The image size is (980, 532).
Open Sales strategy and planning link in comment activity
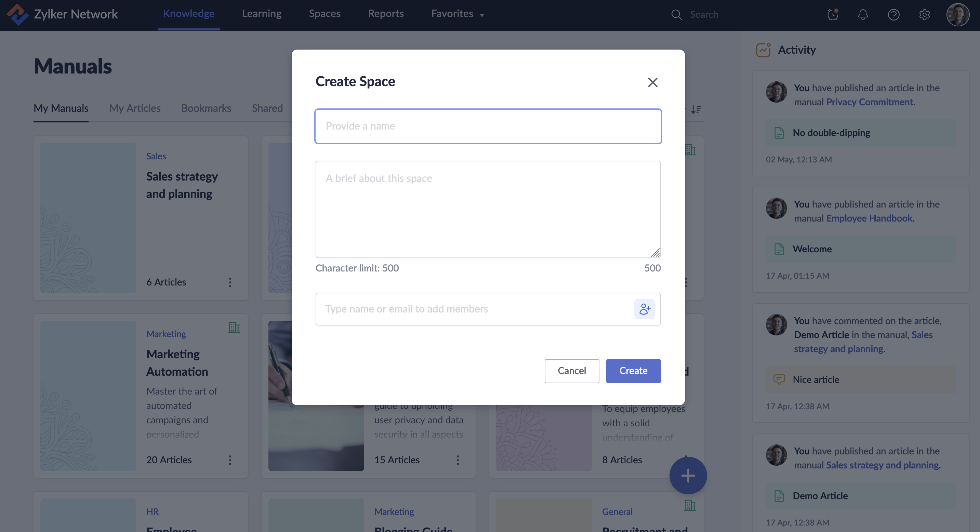pyautogui.click(x=863, y=342)
